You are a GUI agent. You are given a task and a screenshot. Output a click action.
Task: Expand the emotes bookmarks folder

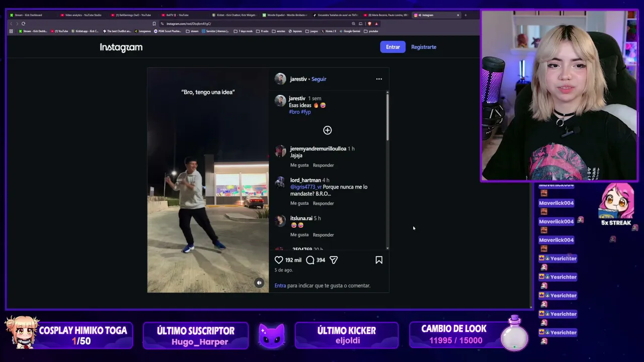279,31
